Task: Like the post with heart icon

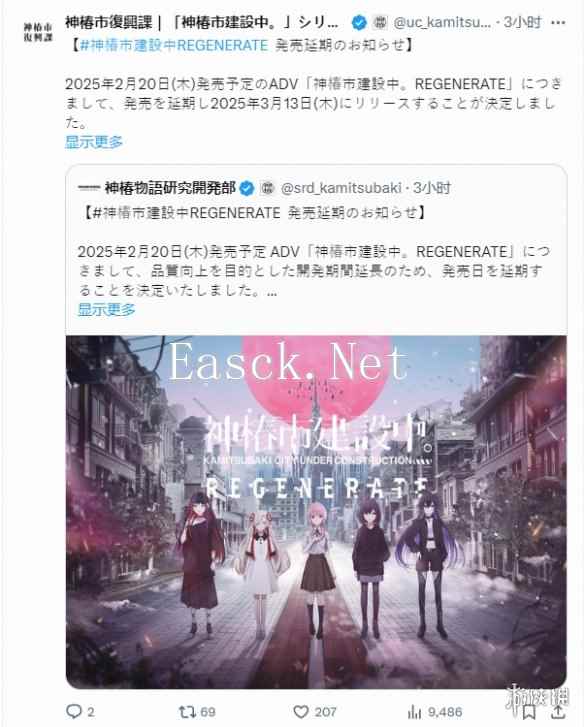Action: 301,711
